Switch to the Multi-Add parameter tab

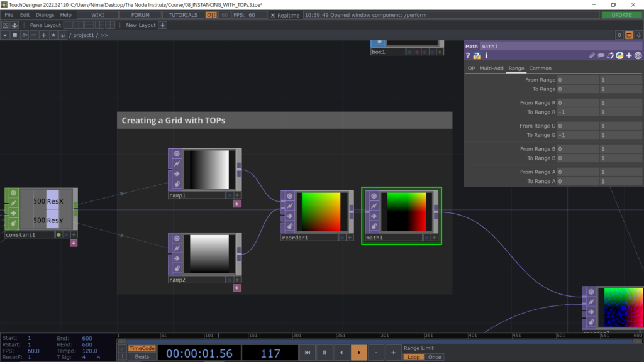(x=491, y=69)
